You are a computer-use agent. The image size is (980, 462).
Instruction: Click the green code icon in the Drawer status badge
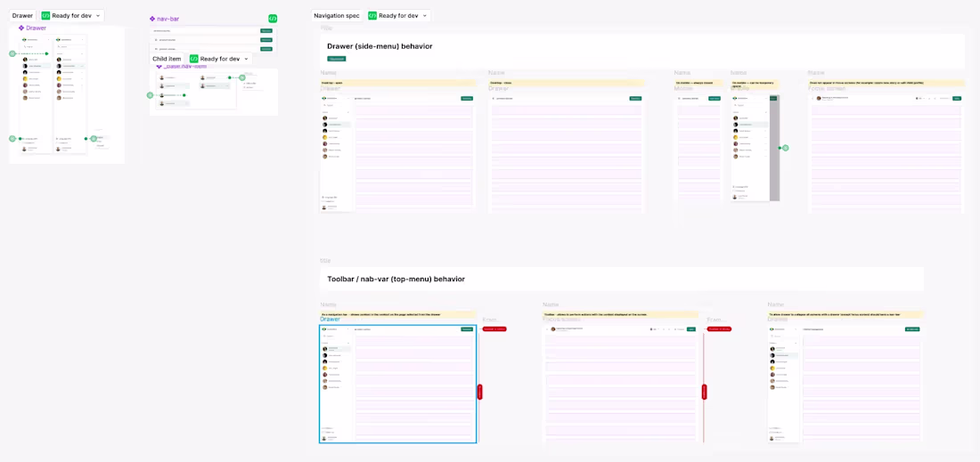[x=45, y=16]
